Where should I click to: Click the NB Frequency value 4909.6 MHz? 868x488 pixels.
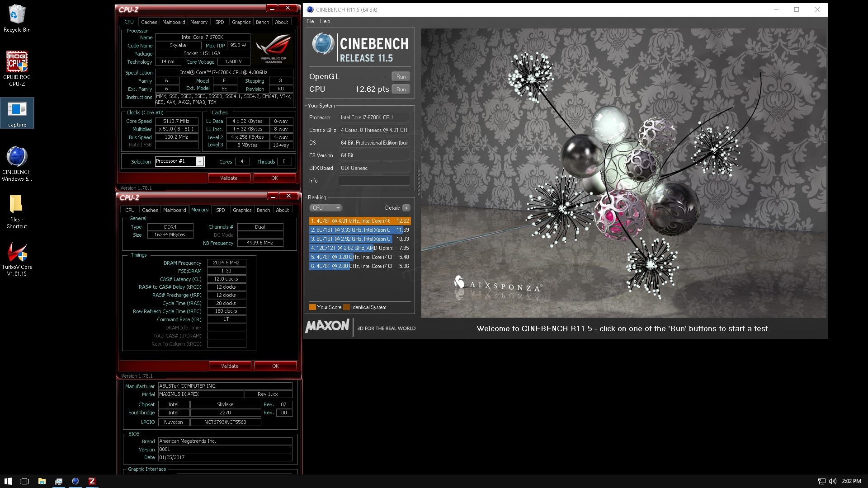click(x=260, y=243)
